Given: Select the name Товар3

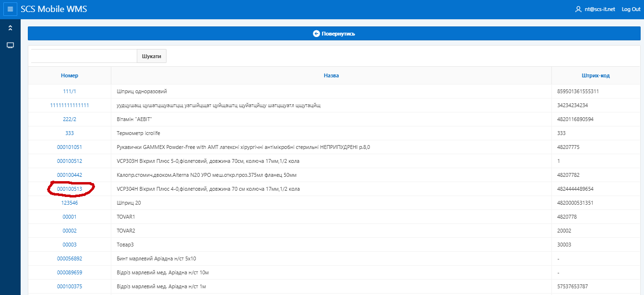Looking at the screenshot, I should [125, 245].
